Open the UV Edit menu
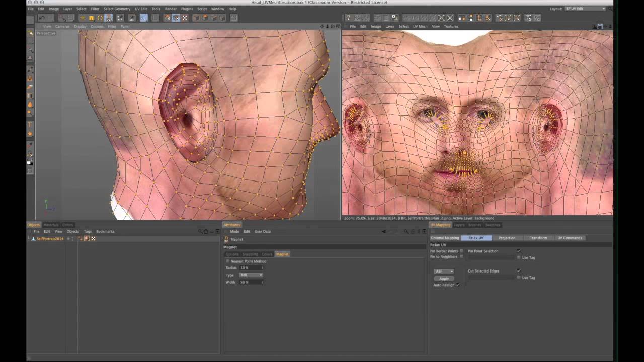 141,9
